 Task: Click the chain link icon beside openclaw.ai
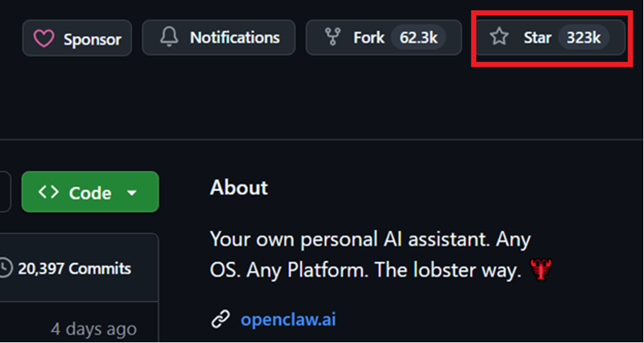tap(221, 320)
